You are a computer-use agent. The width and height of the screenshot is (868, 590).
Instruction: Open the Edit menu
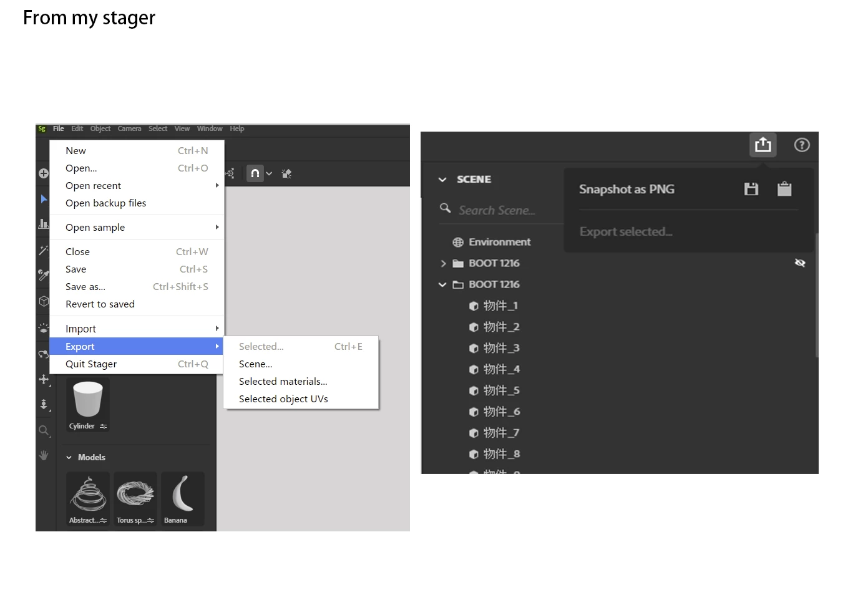77,129
